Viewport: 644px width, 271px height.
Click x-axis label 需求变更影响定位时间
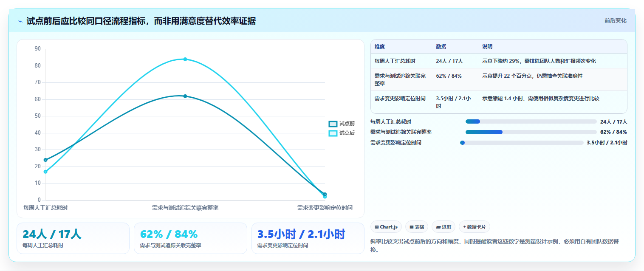tap(325, 208)
